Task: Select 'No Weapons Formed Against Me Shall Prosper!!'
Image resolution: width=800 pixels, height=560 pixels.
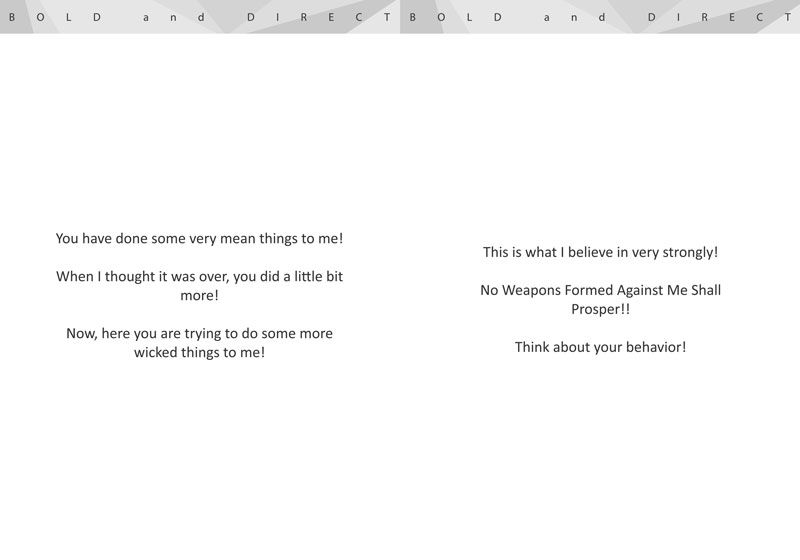Action: coord(601,299)
